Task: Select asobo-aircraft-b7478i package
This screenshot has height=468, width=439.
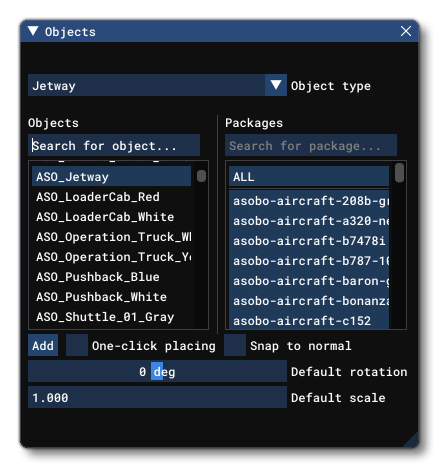Action: tap(309, 241)
